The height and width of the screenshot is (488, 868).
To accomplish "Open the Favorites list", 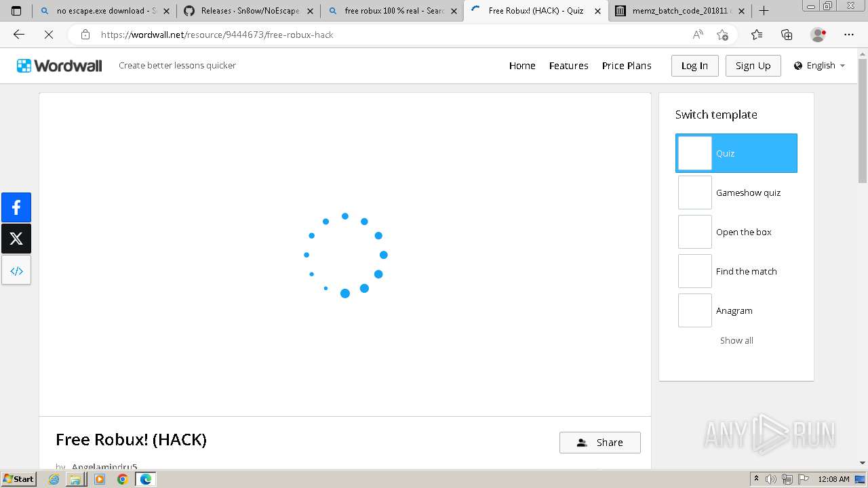I will (757, 35).
